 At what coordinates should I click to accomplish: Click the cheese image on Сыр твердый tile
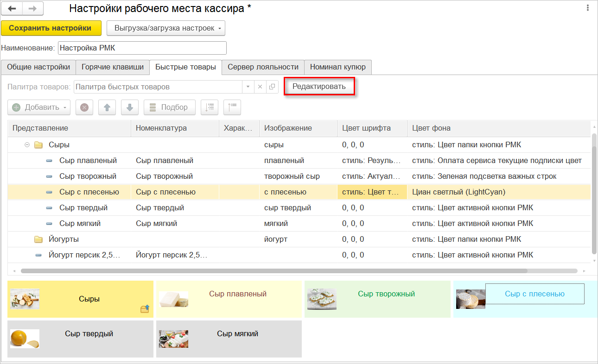coord(25,339)
